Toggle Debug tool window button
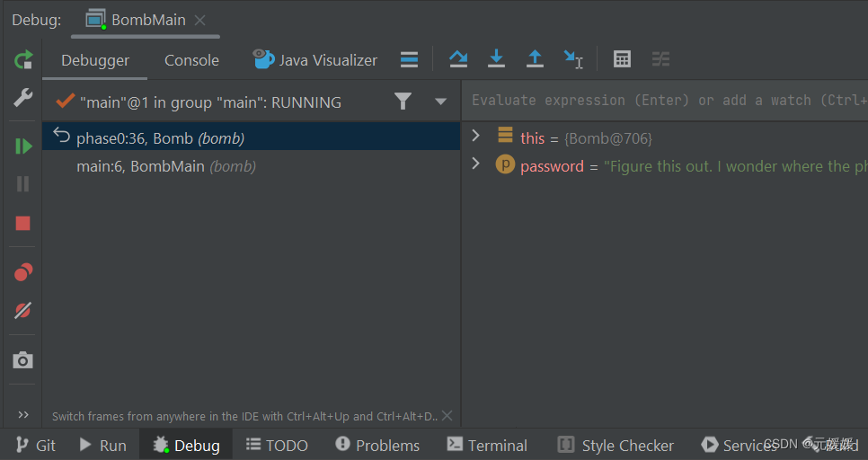This screenshot has height=460, width=868. coord(186,445)
